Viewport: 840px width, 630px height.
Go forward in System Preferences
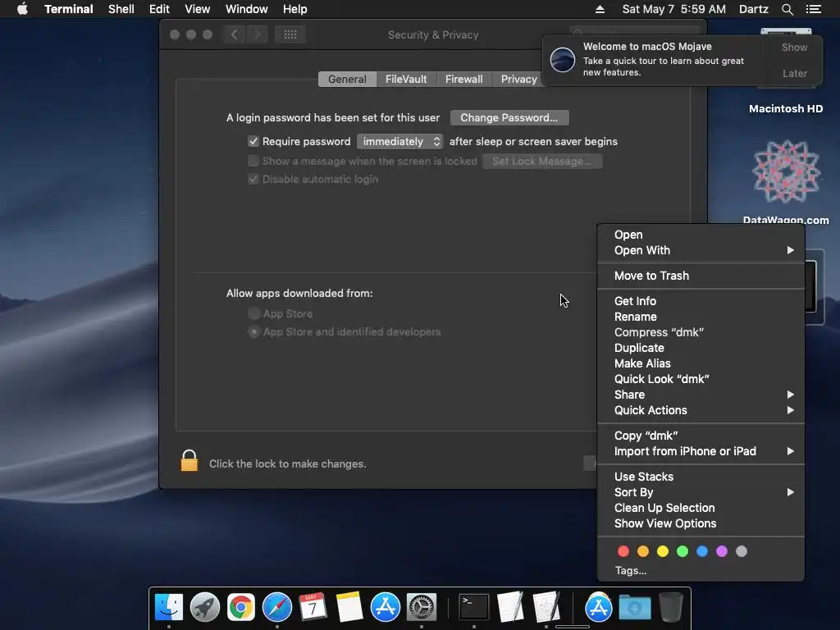pos(257,34)
